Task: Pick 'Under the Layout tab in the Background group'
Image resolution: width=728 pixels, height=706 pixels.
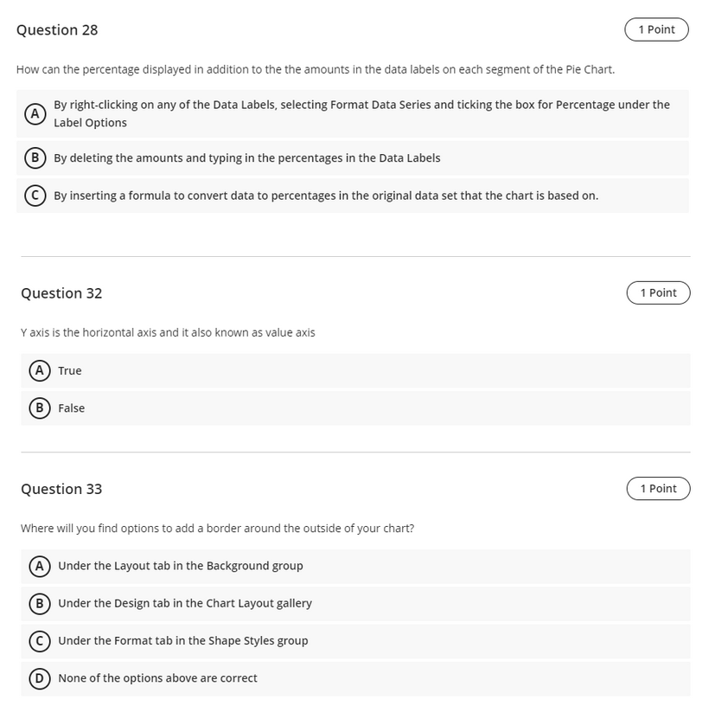Action: pos(181,566)
